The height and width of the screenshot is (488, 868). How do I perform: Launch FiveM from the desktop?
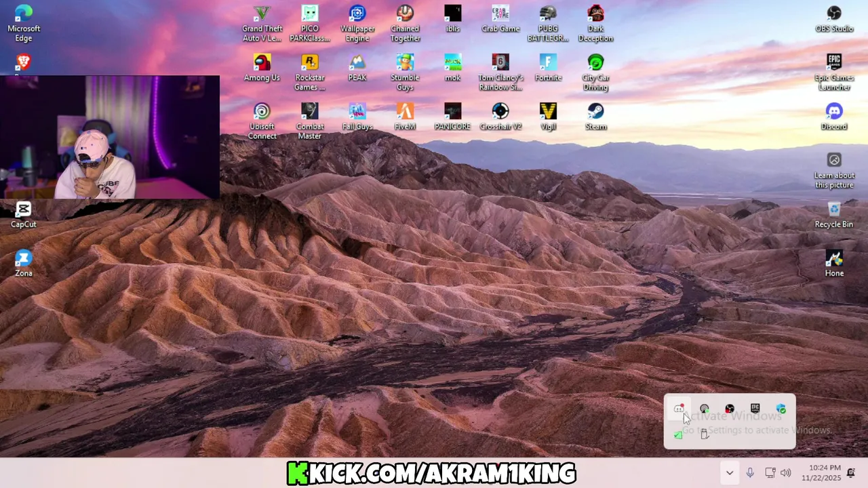coord(405,116)
